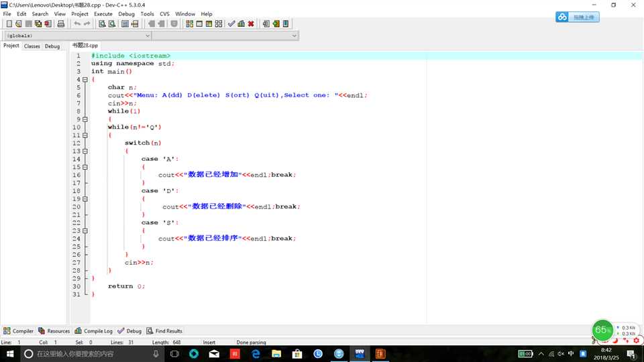
Task: Click the Redo arrow icon
Action: pos(87,24)
